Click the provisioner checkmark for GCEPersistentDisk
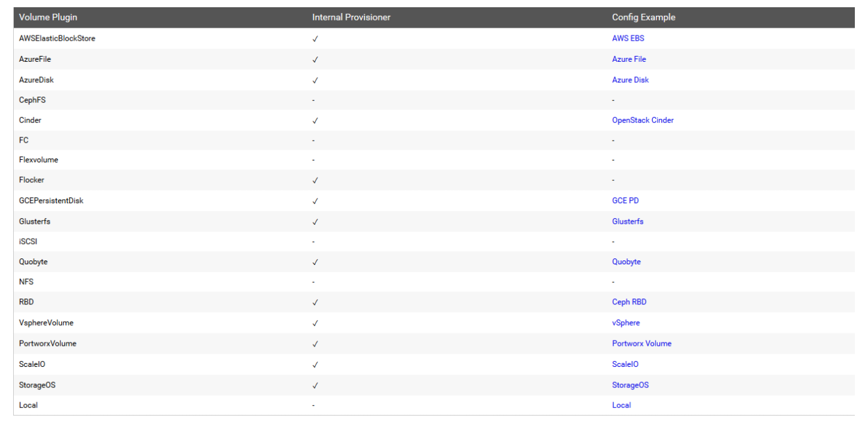 315,201
